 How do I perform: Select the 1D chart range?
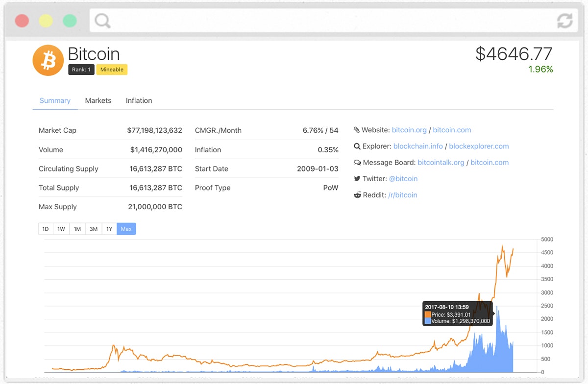coord(45,228)
